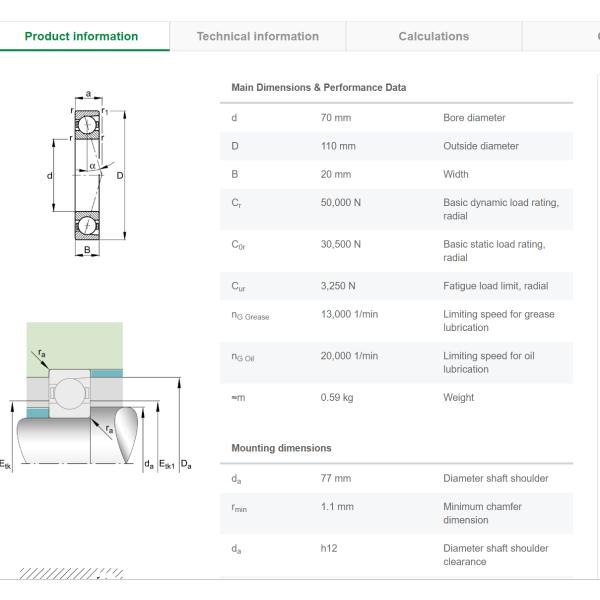600x600 pixels.
Task: Switch to the Product information tab
Action: click(x=81, y=37)
